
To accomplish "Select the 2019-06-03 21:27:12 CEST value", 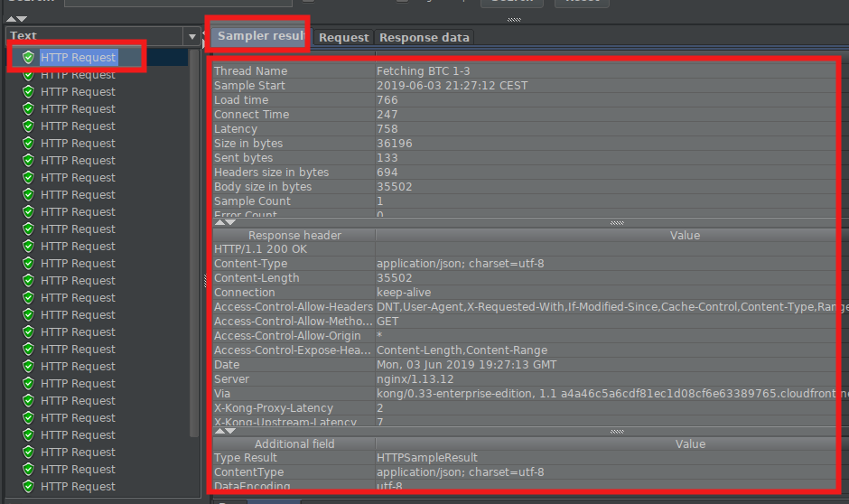I will tap(452, 86).
